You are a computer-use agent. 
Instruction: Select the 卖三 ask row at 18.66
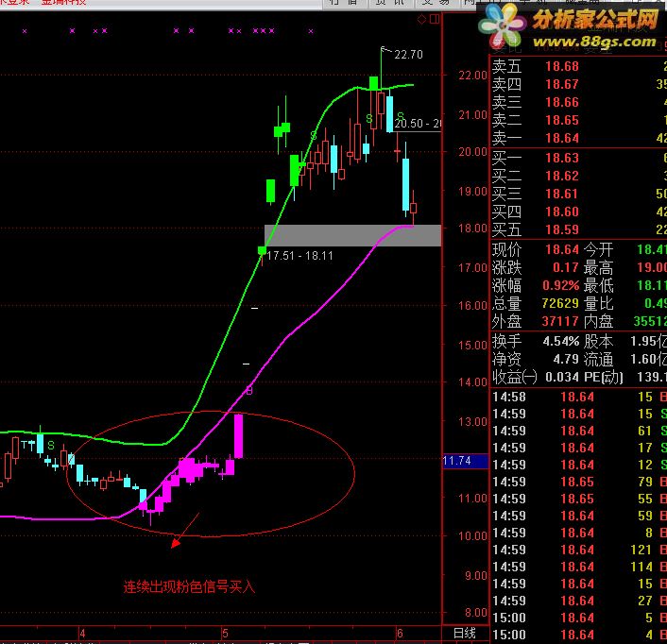coord(579,102)
